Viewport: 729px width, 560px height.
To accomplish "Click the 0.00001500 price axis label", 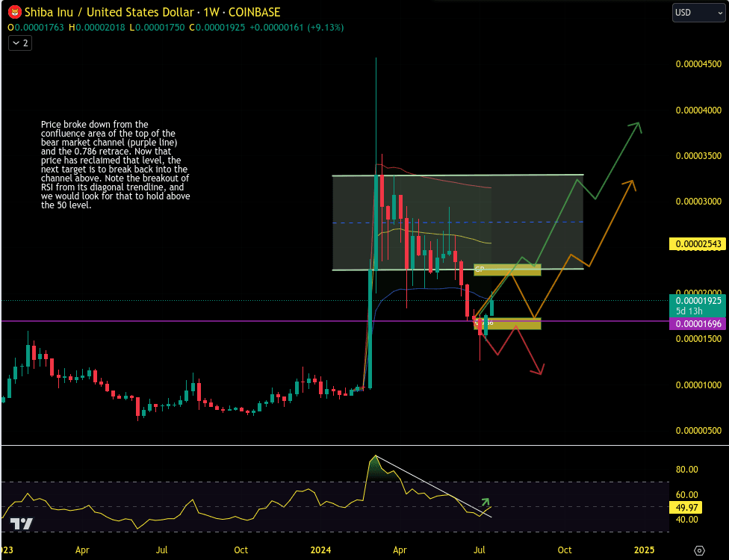I will point(698,339).
